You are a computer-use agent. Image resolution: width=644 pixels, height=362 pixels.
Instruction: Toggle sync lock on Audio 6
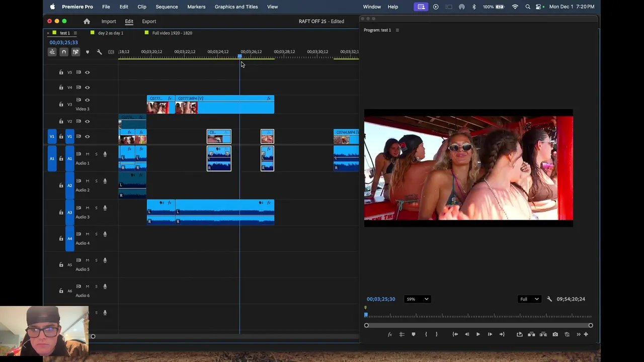point(78,286)
